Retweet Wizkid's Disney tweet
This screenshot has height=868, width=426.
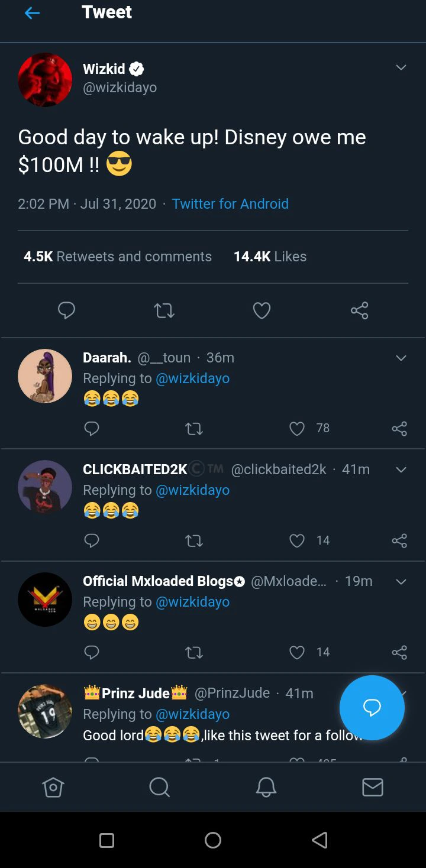point(164,310)
